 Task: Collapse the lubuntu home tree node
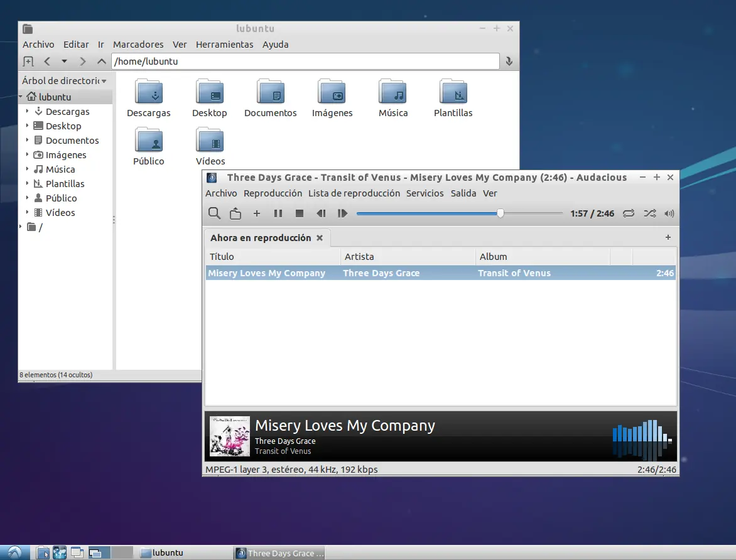21,97
